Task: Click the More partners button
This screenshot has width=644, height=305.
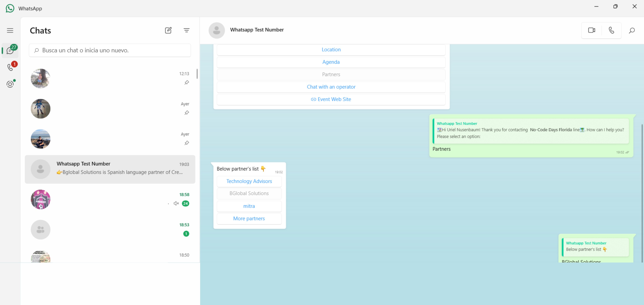Action: (249, 219)
